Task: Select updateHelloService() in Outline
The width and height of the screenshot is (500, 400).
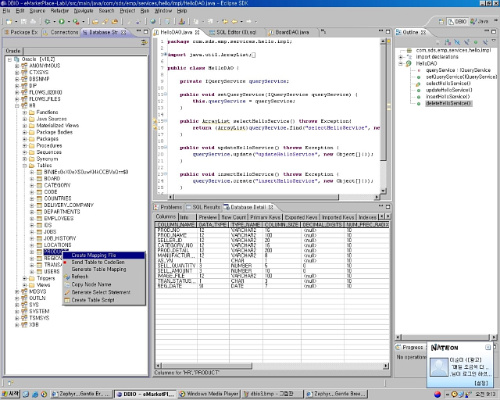Action: (x=449, y=90)
